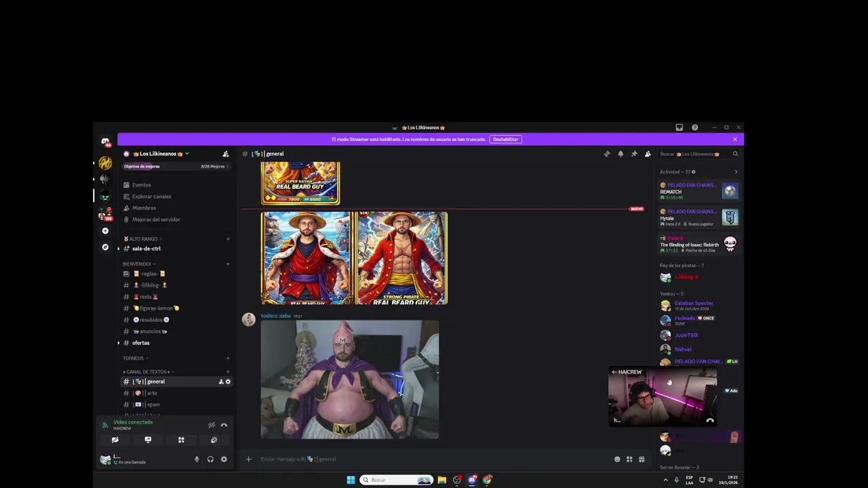This screenshot has height=488, width=868.
Task: Open the Strong Pirate card image
Action: click(x=401, y=258)
